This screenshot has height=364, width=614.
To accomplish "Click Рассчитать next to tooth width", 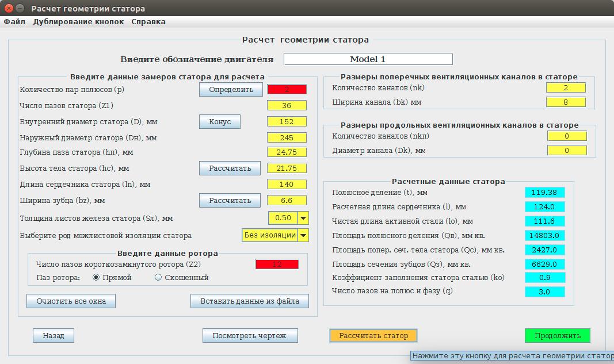I will click(230, 201).
